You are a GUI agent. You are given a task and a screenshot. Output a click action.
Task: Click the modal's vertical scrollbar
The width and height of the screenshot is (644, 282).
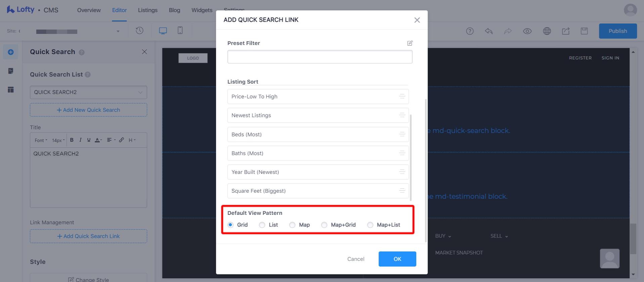(426, 171)
